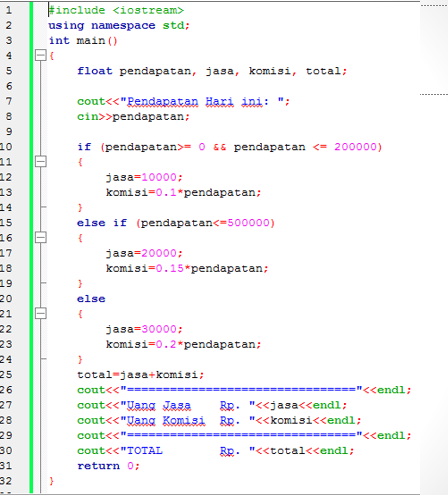Click the closing brace on line 14
Viewport: 448px width, 495px height.
coord(80,208)
